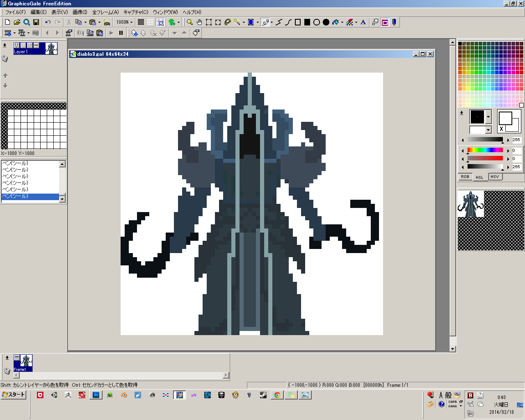525x420 pixels.
Task: Click the add layer icon in second toolbar
Action: tap(134, 33)
